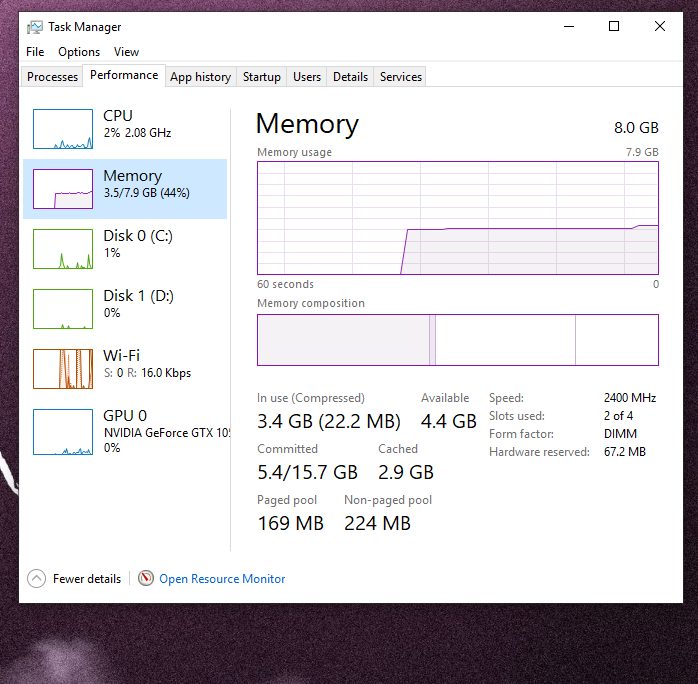Click the Task Manager title bar icon

(x=35, y=27)
